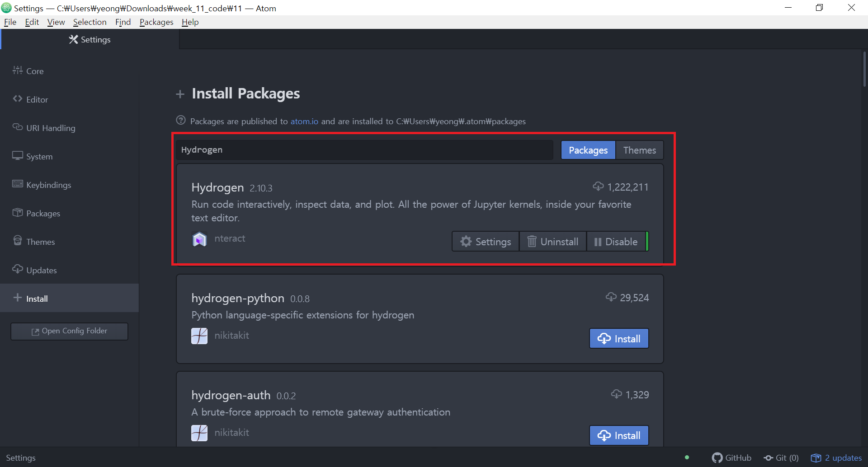Disable the Hydrogen package
The width and height of the screenshot is (868, 467).
(x=616, y=242)
